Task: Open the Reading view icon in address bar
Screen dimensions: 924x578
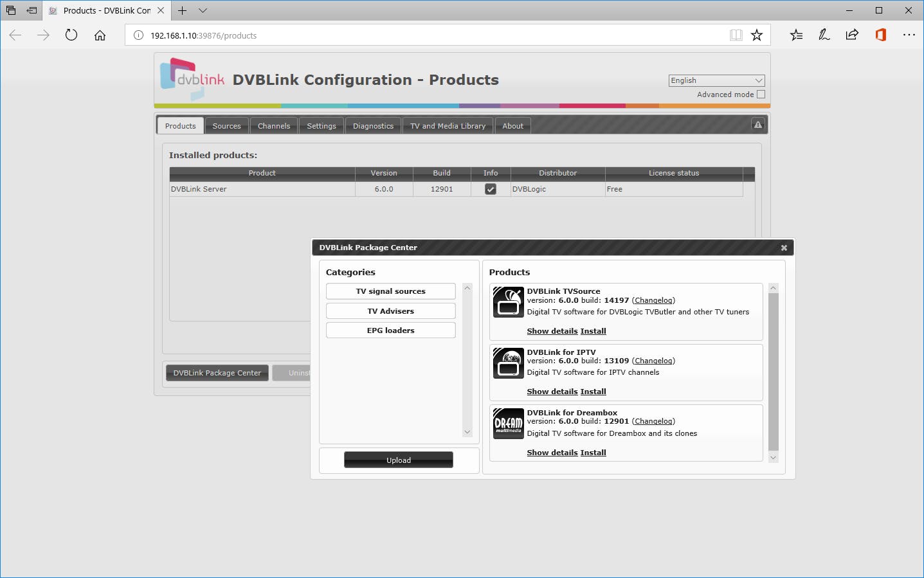Action: [x=736, y=35]
